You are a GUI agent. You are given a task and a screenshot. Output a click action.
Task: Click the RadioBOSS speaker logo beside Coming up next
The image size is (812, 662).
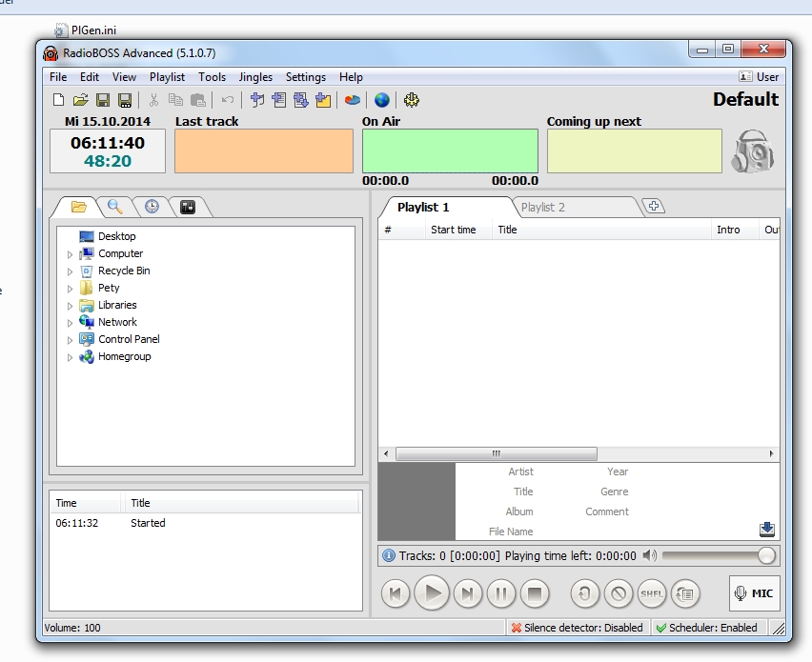tap(753, 150)
